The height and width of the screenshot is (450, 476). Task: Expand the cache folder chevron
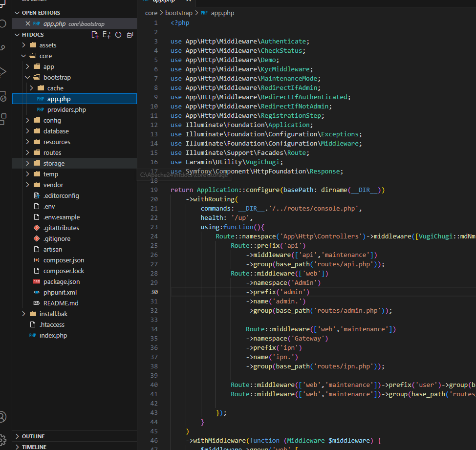coord(32,88)
